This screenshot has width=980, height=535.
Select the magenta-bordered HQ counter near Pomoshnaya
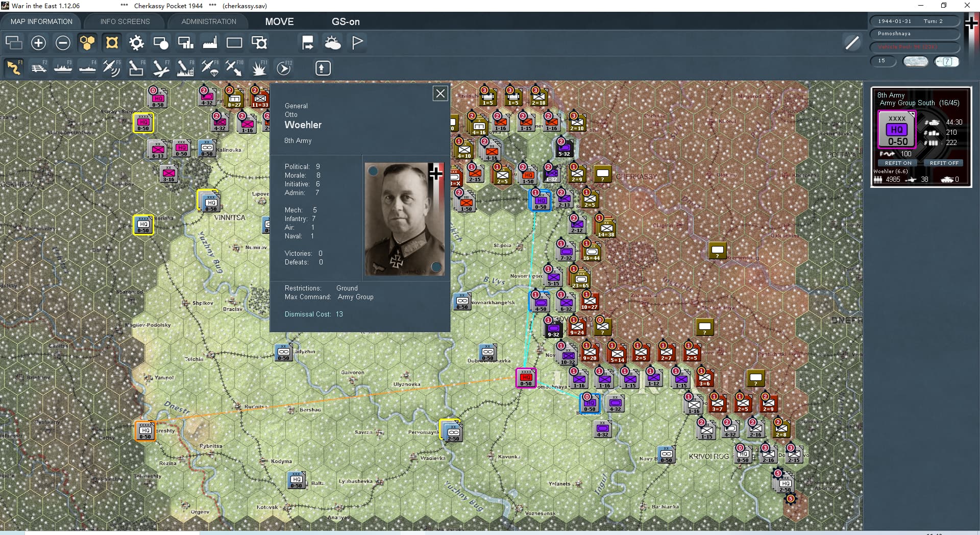point(526,378)
